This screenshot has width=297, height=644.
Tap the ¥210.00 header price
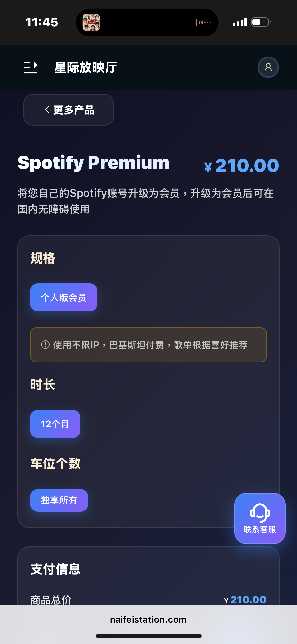pos(241,166)
